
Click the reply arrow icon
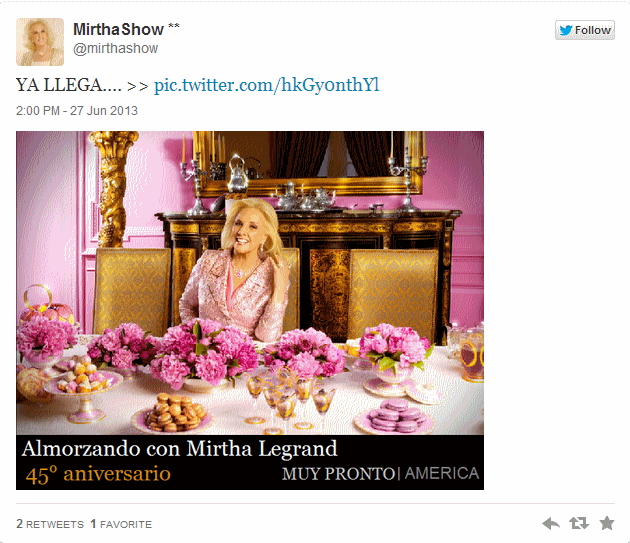pos(551,523)
